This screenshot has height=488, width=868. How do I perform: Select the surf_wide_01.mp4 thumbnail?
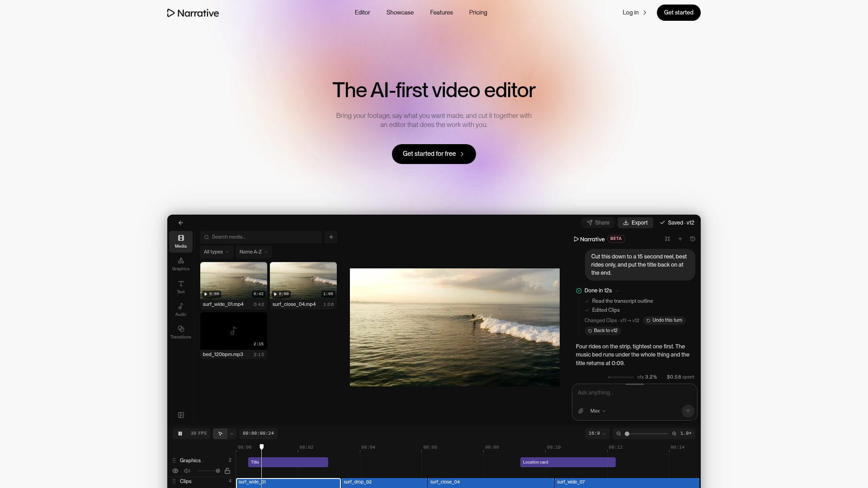click(x=234, y=280)
